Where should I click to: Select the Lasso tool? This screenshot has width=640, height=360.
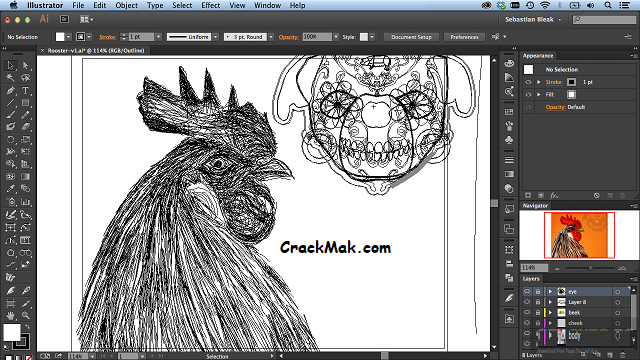(26, 78)
